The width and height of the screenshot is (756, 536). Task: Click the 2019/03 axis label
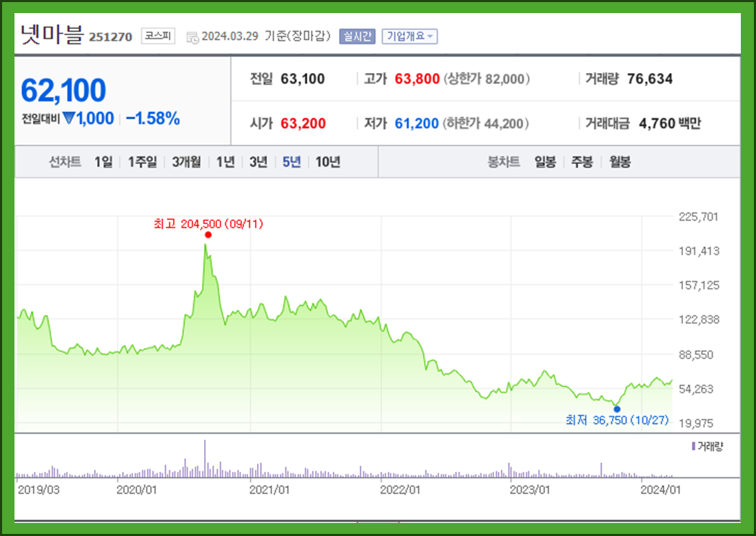pos(39,490)
